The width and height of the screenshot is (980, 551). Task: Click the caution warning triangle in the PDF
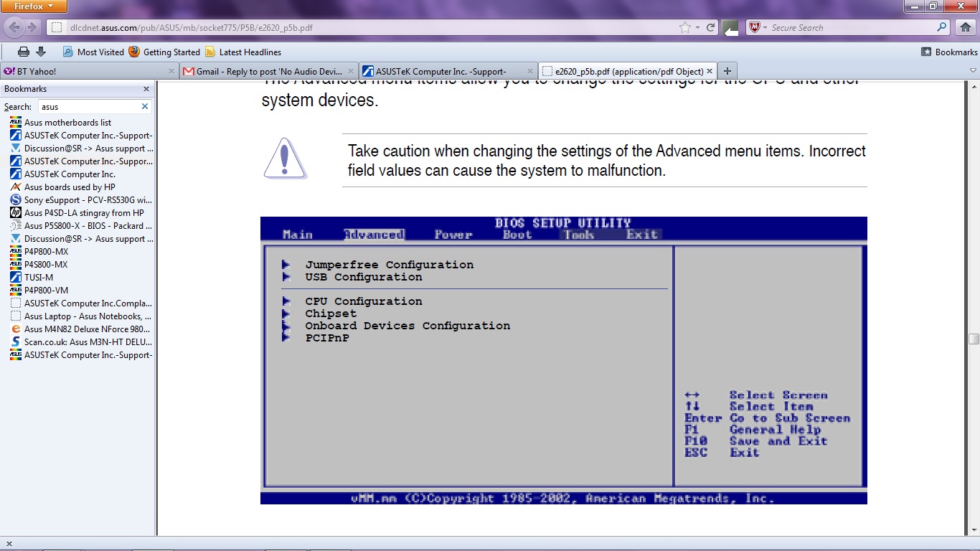tap(285, 158)
